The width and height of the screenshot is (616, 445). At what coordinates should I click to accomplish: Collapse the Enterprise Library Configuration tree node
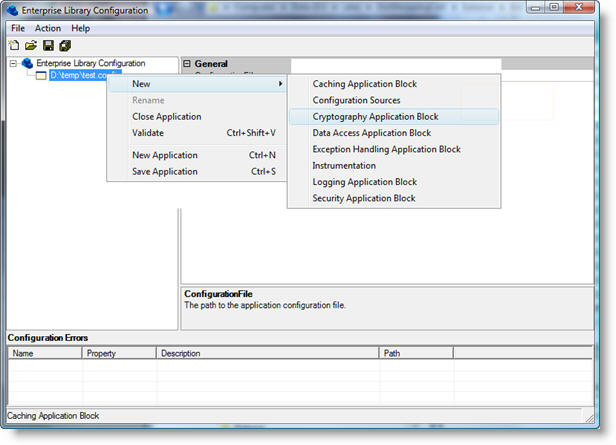[13, 63]
